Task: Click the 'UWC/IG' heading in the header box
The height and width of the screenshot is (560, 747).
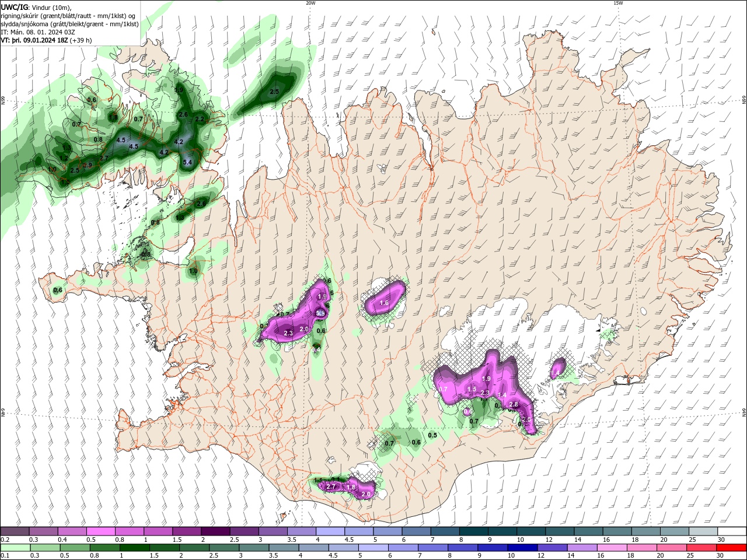Action: (x=13, y=6)
